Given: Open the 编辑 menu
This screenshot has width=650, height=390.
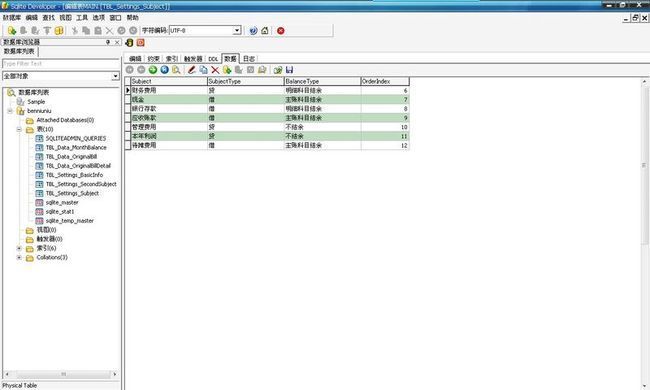Looking at the screenshot, I should (x=32, y=18).
